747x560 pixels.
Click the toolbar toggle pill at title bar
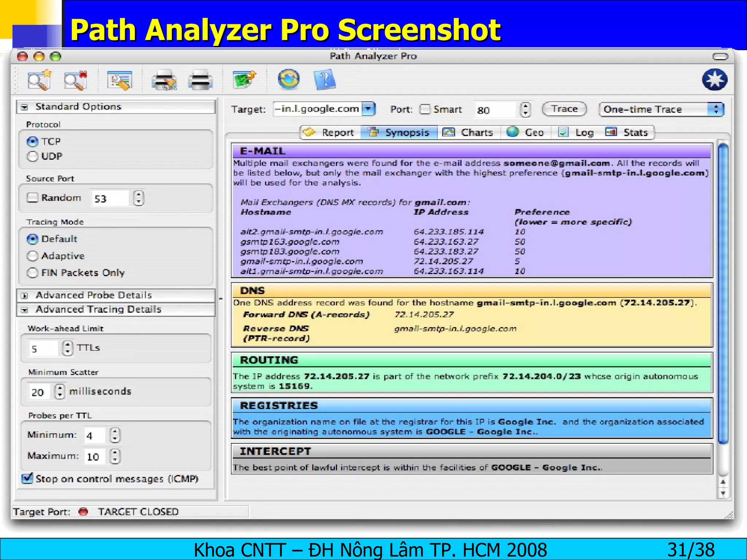pos(720,57)
